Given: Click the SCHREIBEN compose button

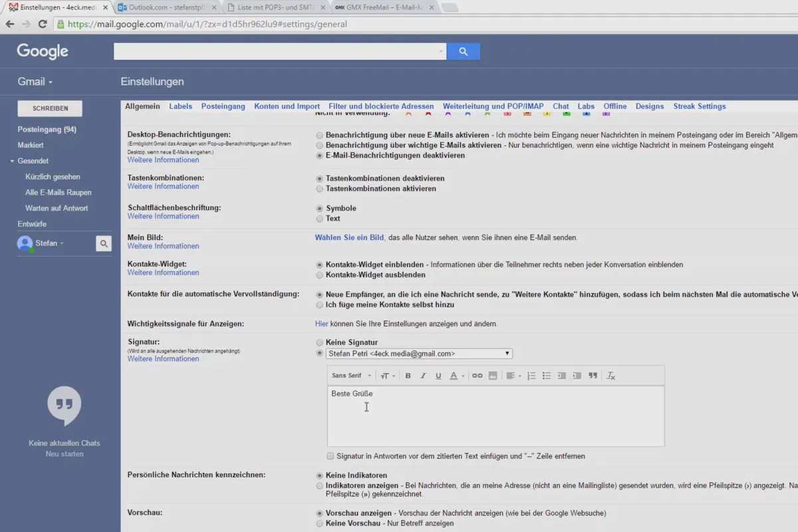Looking at the screenshot, I should coord(50,108).
